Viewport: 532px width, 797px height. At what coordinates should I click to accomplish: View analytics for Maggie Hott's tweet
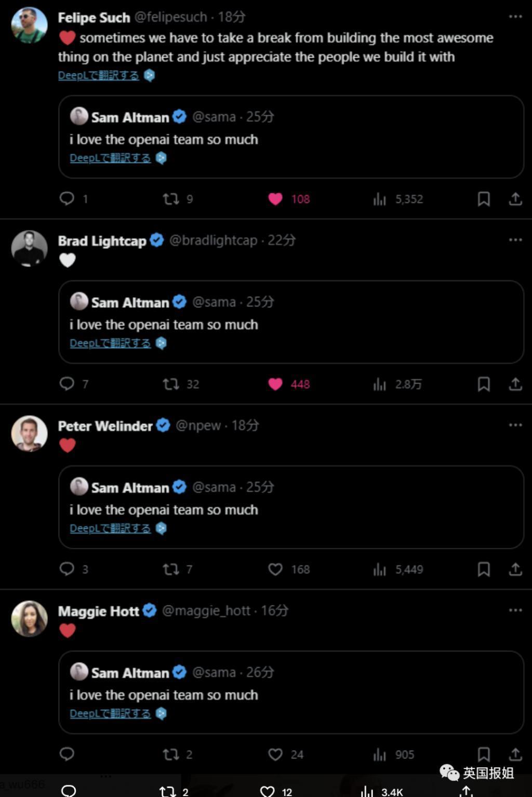pyautogui.click(x=380, y=754)
